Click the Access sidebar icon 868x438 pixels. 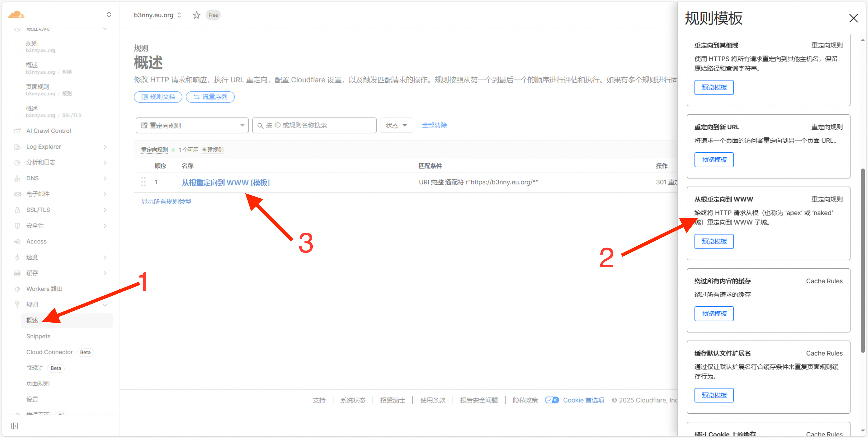pyautogui.click(x=17, y=241)
